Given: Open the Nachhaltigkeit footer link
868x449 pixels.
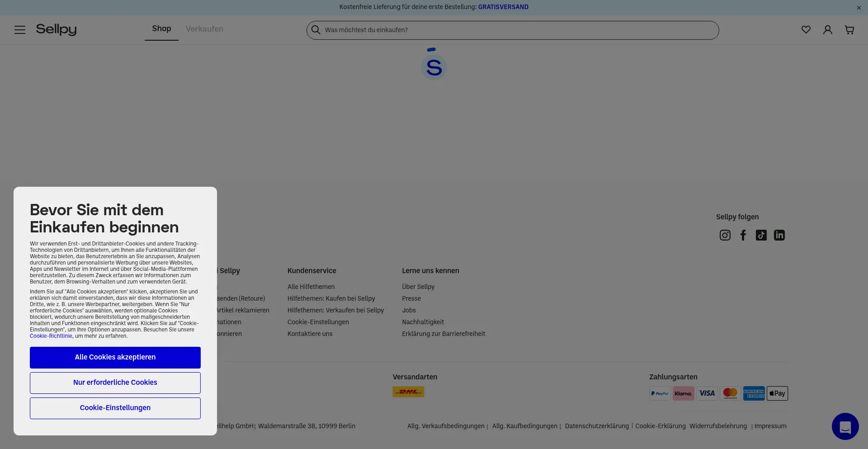Looking at the screenshot, I should [423, 322].
